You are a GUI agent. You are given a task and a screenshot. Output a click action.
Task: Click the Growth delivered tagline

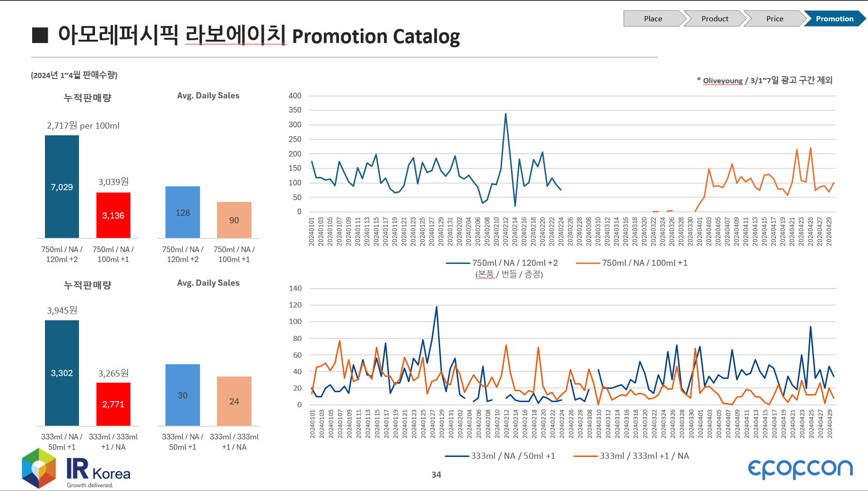tap(90, 485)
